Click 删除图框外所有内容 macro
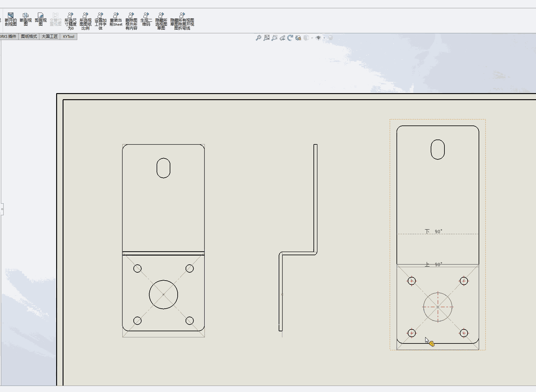Image resolution: width=536 pixels, height=392 pixels. click(131, 21)
